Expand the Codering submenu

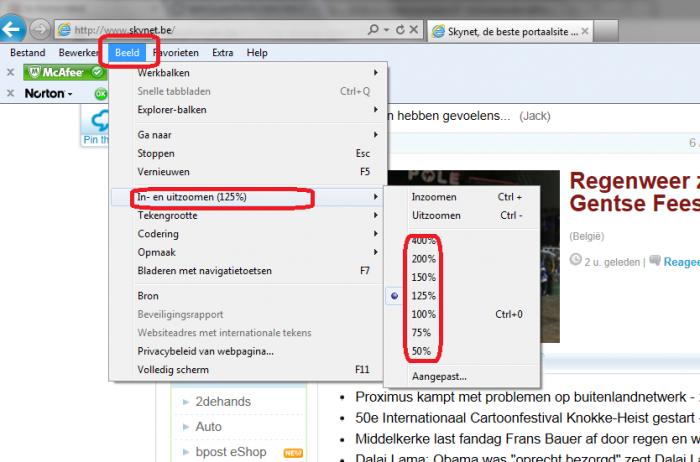[x=246, y=234]
